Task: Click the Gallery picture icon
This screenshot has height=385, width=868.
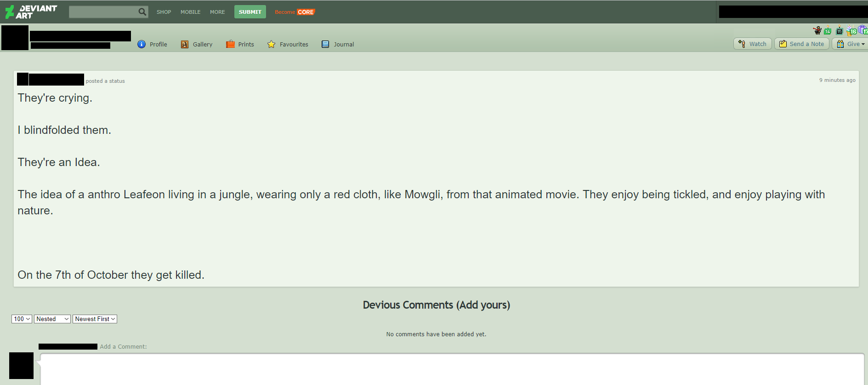Action: click(185, 44)
